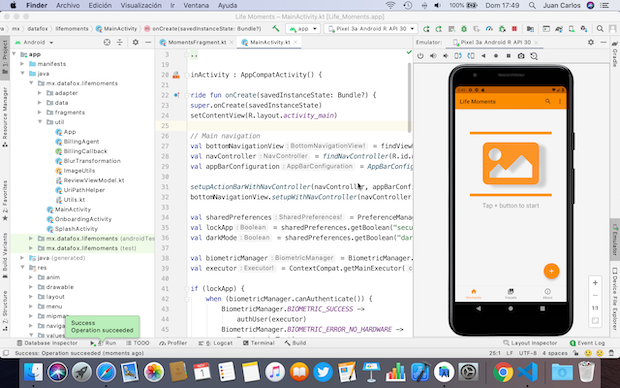Image resolution: width=620 pixels, height=388 pixels.
Task: Open the TODO tool window
Action: (x=137, y=343)
